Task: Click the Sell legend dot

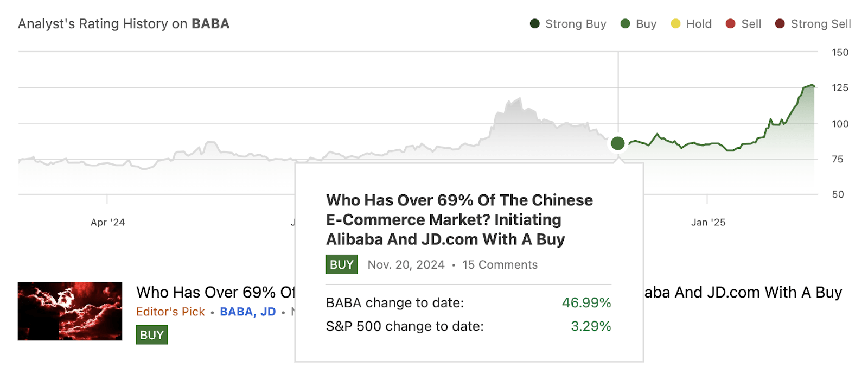Action: (730, 24)
